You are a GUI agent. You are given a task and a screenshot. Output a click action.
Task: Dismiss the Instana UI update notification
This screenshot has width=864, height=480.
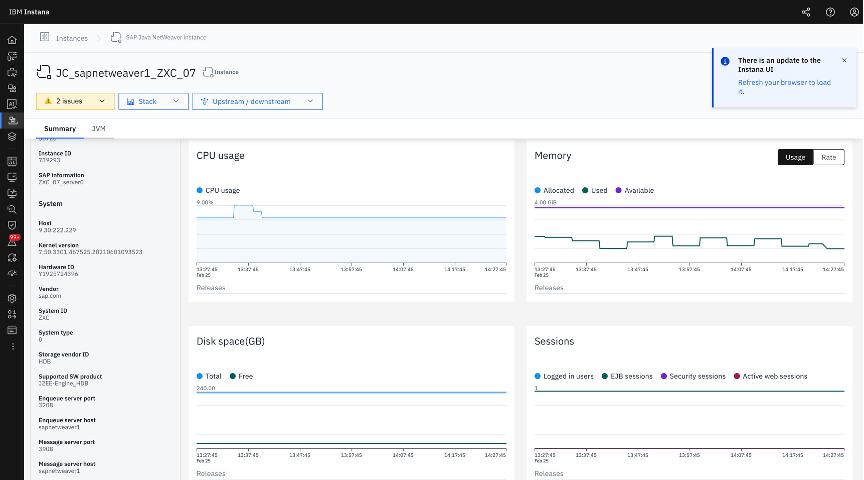[x=844, y=60]
